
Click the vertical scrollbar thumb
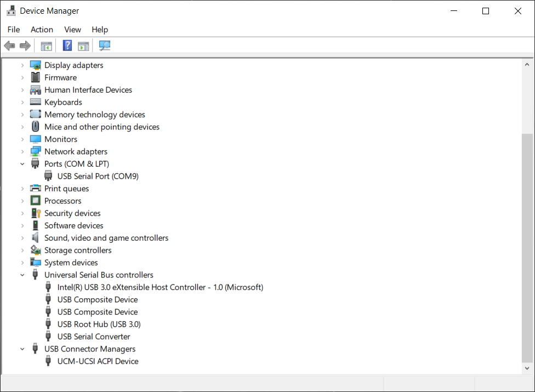(527, 248)
